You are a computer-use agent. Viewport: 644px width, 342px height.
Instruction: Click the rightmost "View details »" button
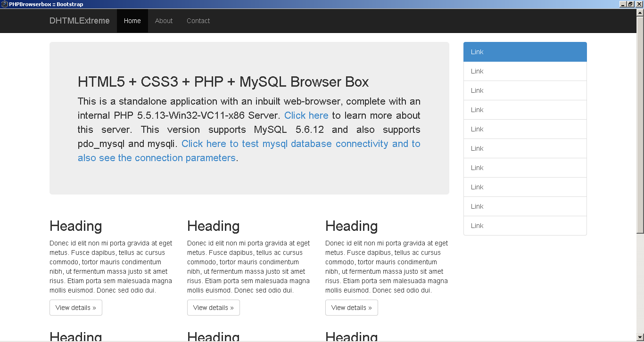tap(351, 308)
